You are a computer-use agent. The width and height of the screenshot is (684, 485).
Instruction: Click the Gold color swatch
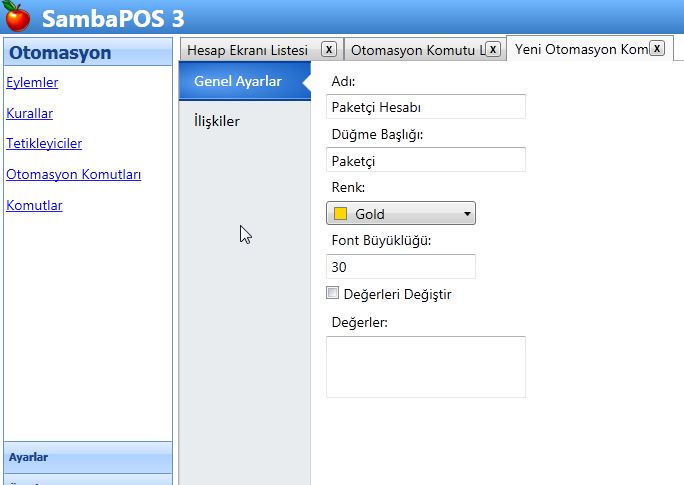click(x=340, y=213)
